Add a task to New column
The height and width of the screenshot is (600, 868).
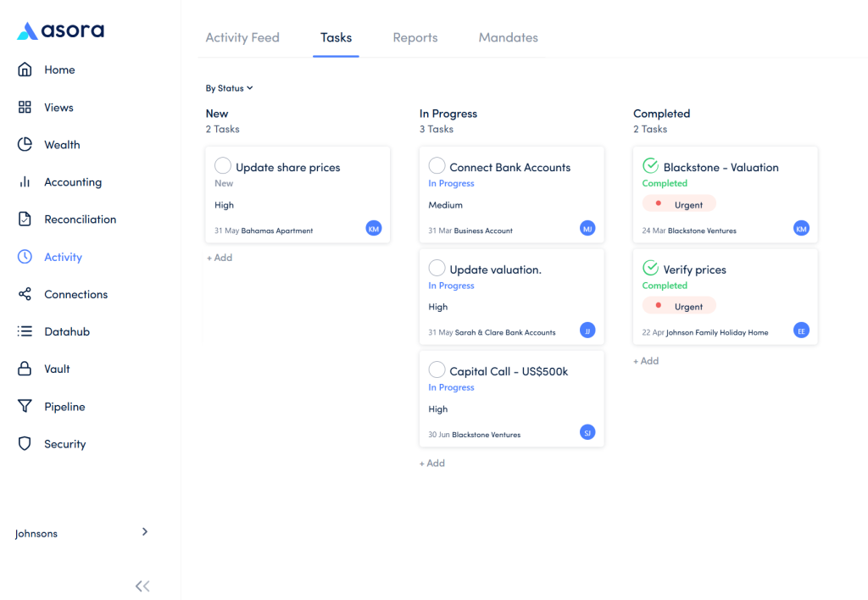point(219,258)
